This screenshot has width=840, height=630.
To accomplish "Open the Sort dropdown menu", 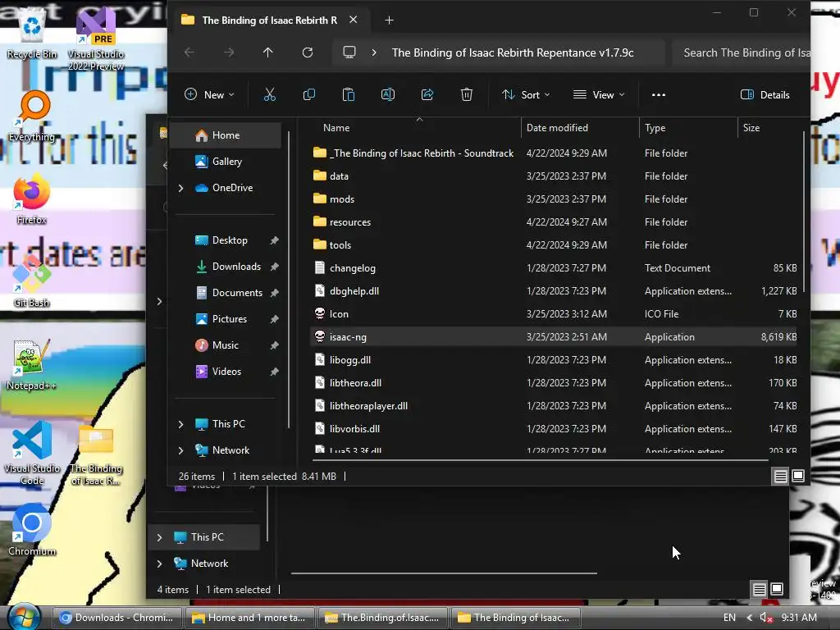I will [526, 95].
